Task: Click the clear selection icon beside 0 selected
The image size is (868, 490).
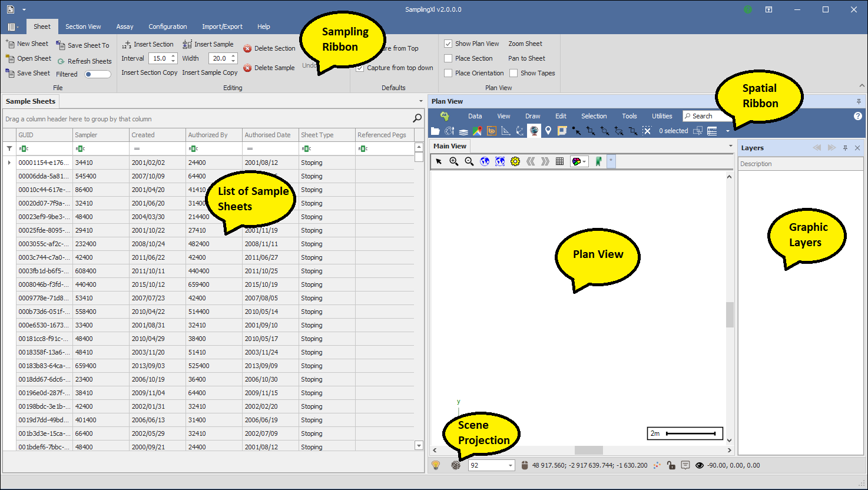Action: [647, 131]
